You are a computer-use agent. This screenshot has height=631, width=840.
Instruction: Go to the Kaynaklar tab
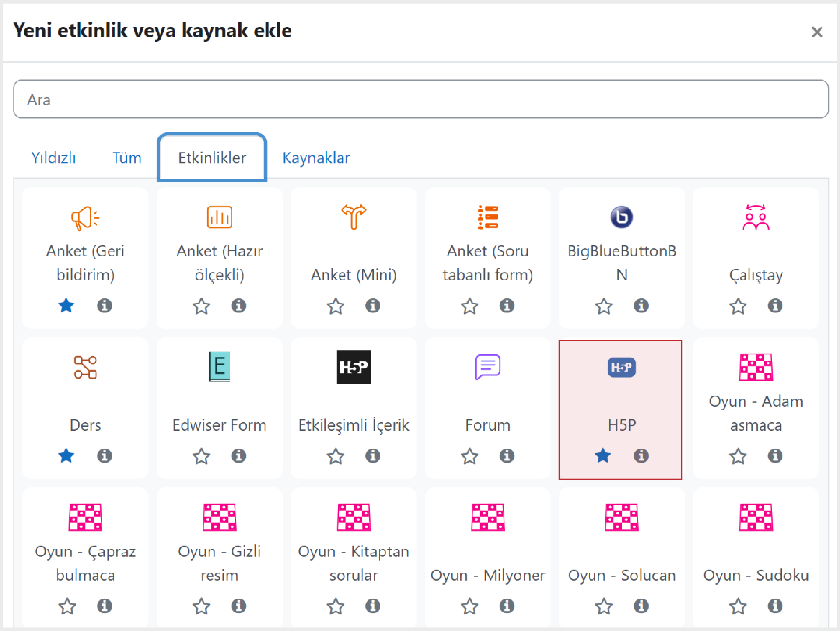pyautogui.click(x=316, y=158)
